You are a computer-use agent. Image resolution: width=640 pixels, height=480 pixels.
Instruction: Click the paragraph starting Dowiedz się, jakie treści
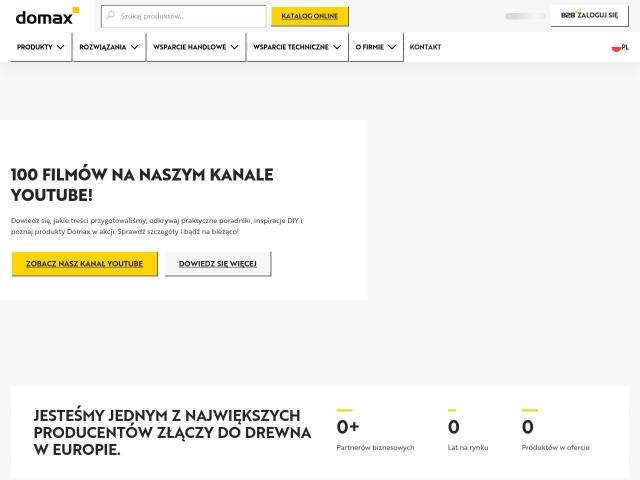tap(157, 226)
